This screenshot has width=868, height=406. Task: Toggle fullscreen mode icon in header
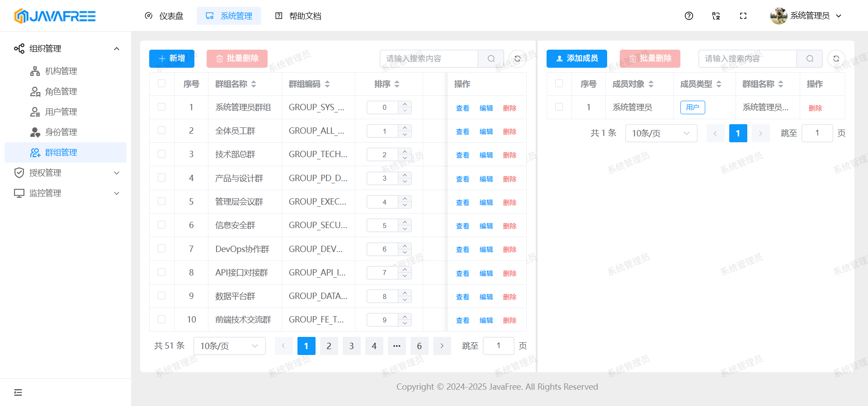[x=743, y=16]
